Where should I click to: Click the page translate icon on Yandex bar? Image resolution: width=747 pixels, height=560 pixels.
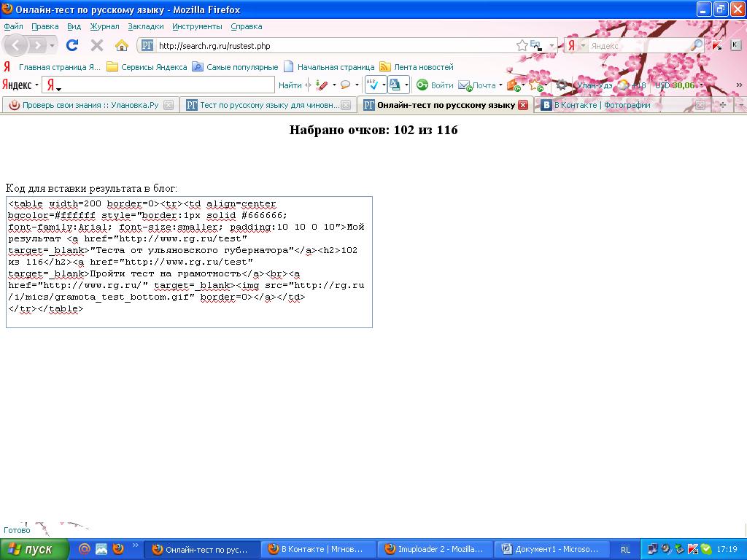tap(395, 85)
